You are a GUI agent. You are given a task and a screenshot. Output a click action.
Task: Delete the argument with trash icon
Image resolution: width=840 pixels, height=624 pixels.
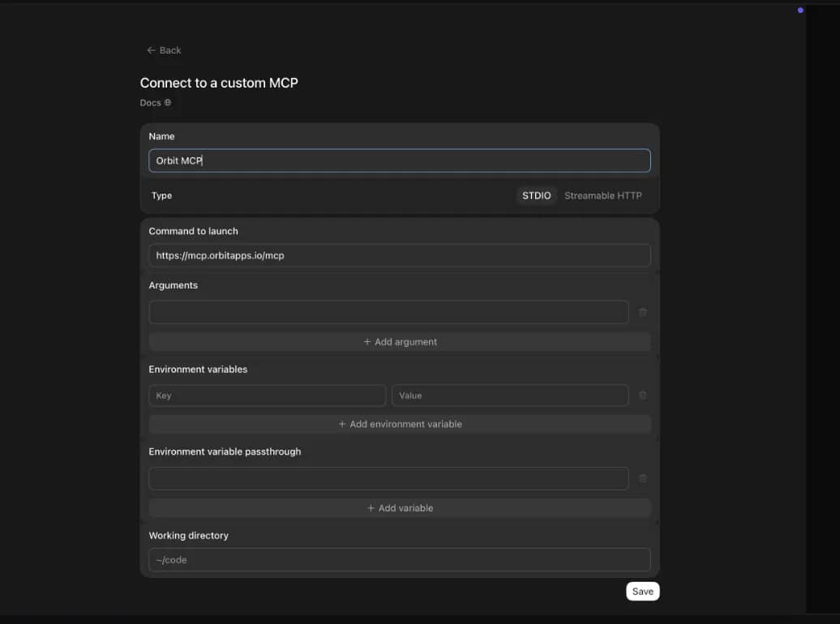pos(642,312)
